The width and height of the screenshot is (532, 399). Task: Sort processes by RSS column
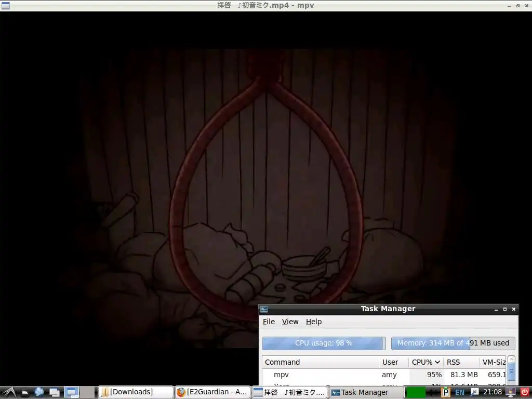(461, 362)
